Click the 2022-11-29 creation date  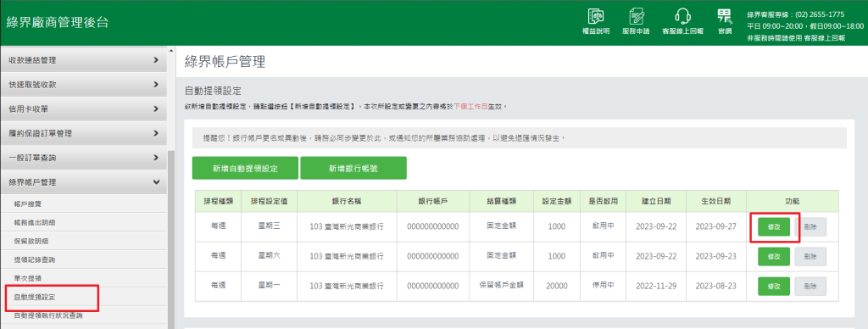[x=657, y=286]
